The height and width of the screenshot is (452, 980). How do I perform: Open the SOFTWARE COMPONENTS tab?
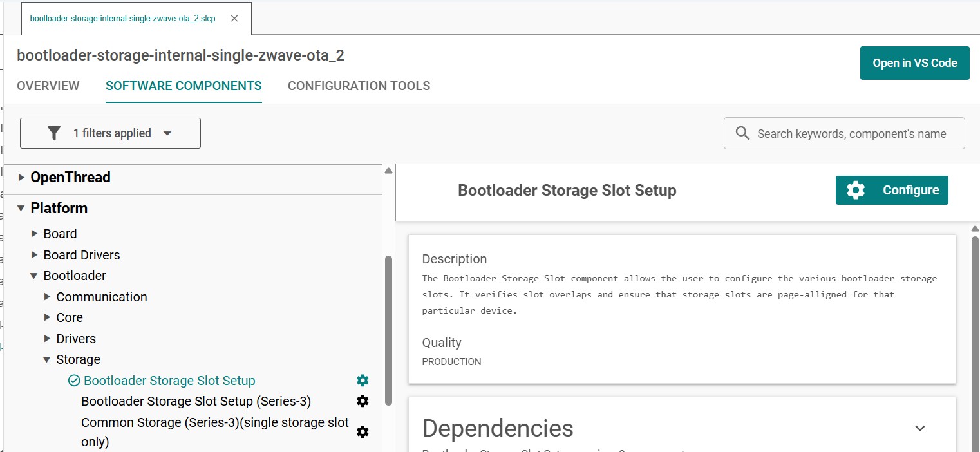pyautogui.click(x=184, y=86)
